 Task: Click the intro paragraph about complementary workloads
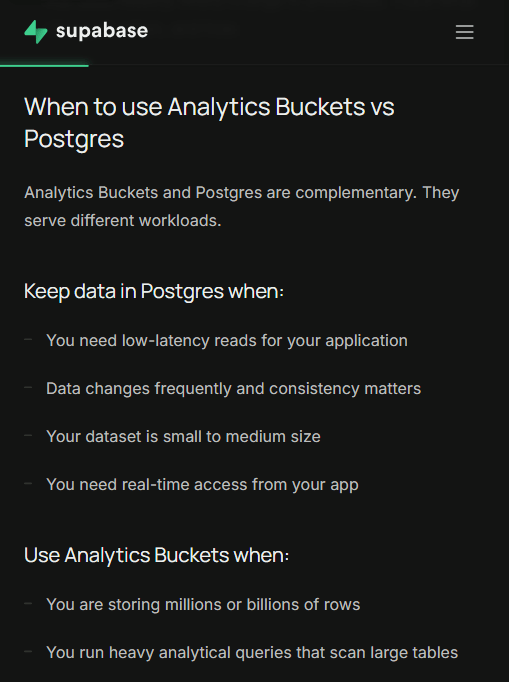241,207
